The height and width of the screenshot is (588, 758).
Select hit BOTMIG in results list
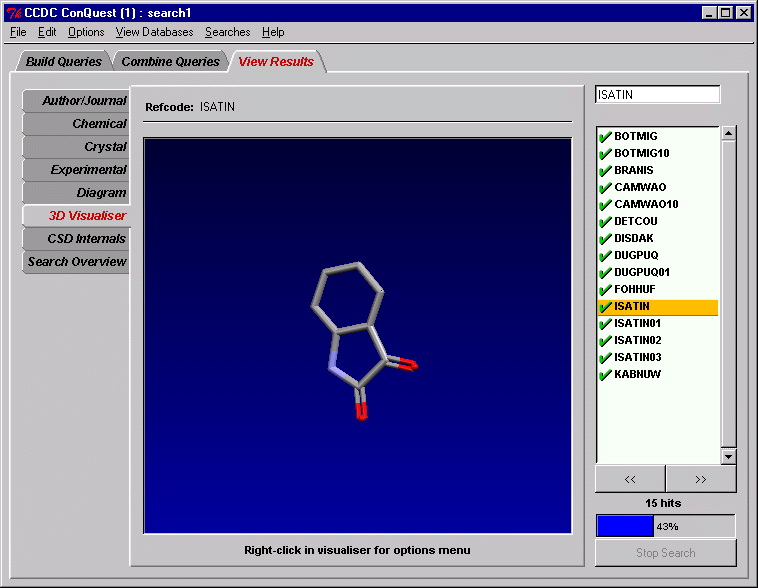tap(636, 136)
